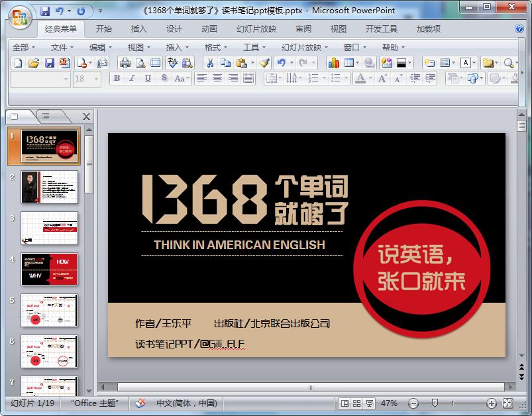Click the zoom out minus button
This screenshot has height=416, width=532.
413,403
